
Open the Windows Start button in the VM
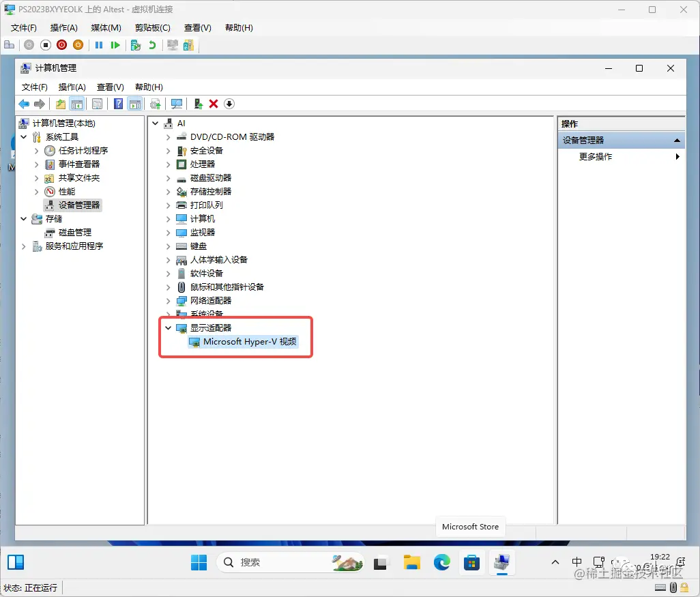(x=199, y=563)
